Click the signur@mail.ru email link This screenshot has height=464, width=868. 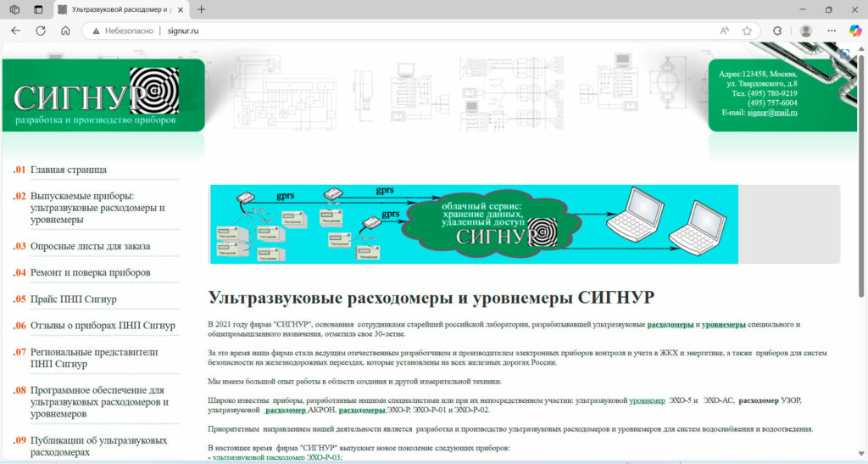(x=772, y=113)
